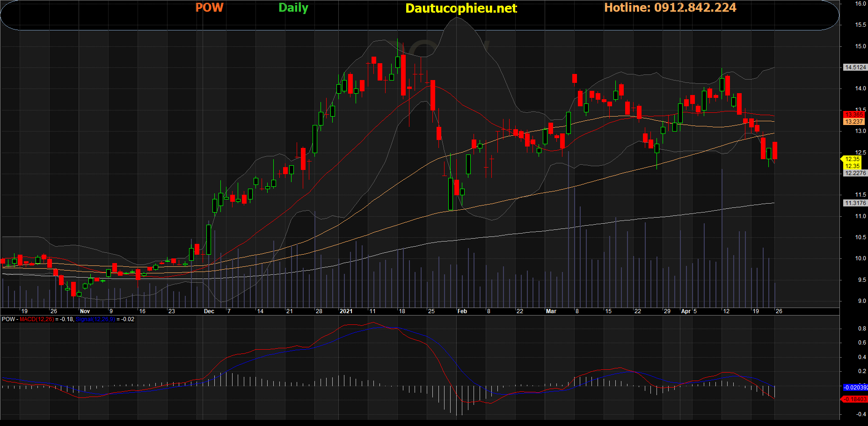Click the POW ticker symbol in header
Viewport: 868px width, 426px height.
(209, 7)
